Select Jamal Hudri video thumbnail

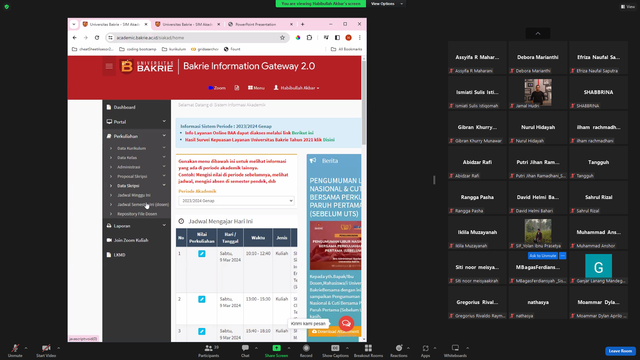tap(538, 92)
